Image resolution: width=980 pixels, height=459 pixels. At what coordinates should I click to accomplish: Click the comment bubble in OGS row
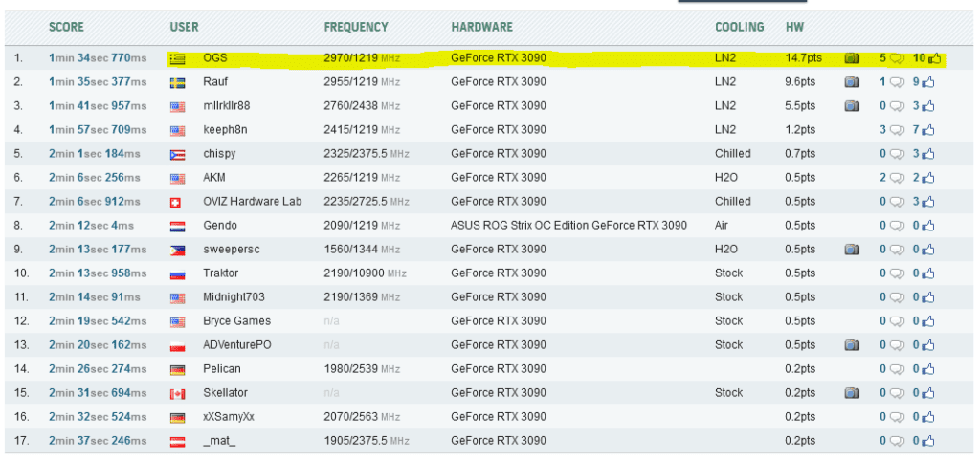pyautogui.click(x=897, y=58)
